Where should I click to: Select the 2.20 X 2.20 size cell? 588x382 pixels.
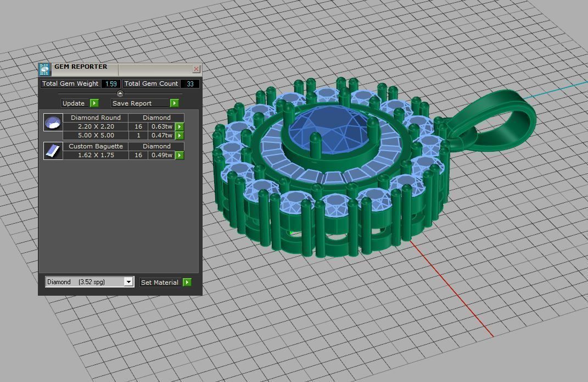[x=96, y=126]
